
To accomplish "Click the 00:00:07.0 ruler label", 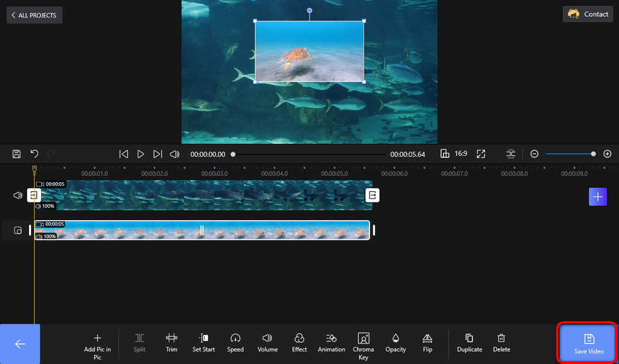I will coord(454,173).
